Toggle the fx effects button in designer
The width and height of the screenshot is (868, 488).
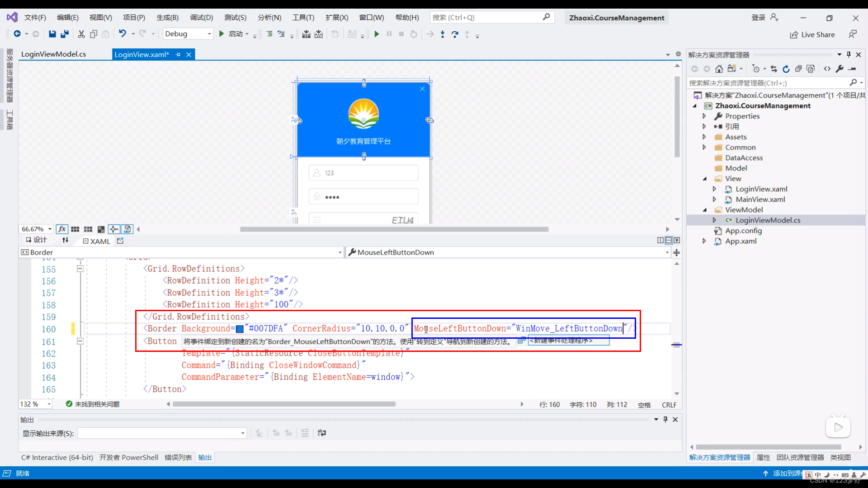[x=62, y=229]
